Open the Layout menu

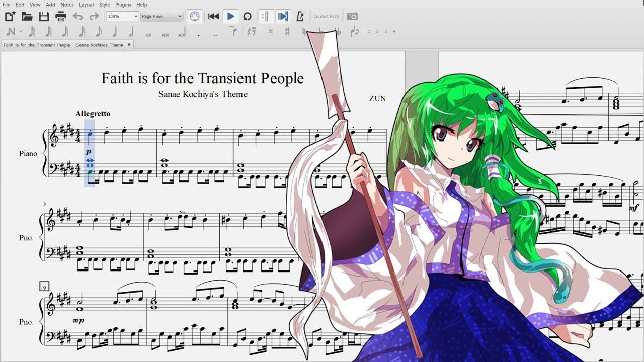click(86, 5)
